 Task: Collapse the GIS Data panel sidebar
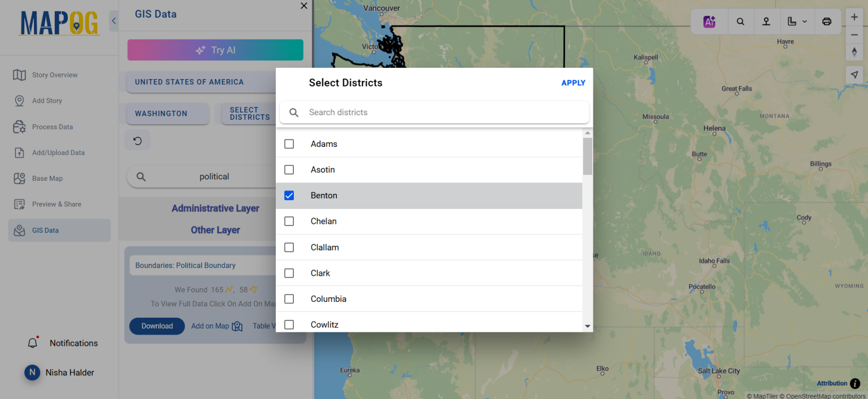click(x=113, y=20)
